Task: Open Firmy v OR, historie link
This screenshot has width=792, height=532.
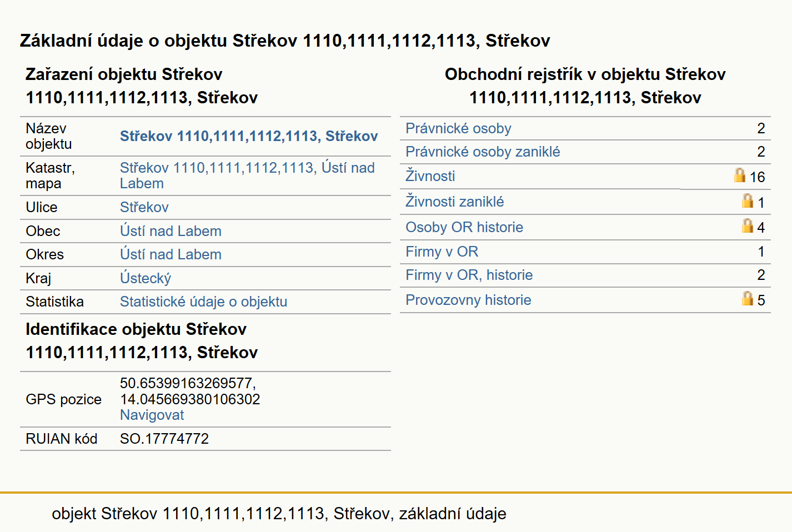Action: tap(469, 275)
